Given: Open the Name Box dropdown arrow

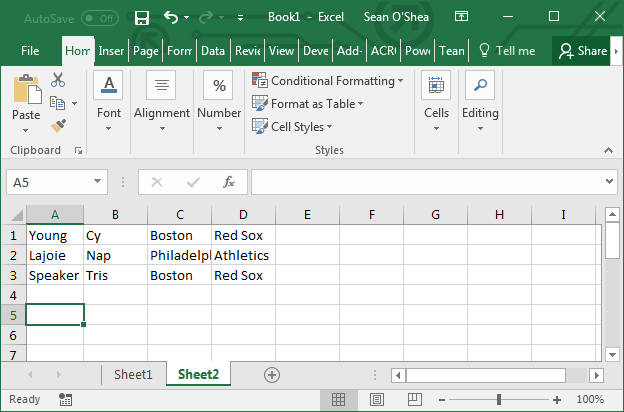Looking at the screenshot, I should click(98, 182).
